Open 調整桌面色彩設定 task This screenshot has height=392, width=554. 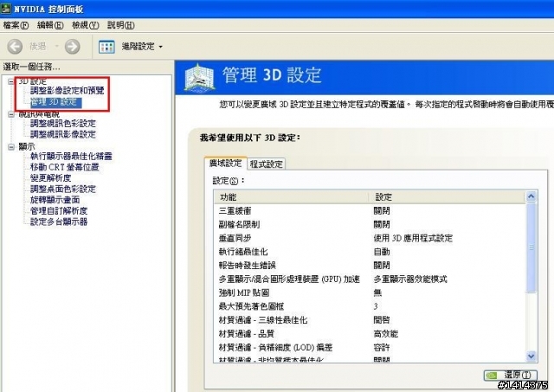pyautogui.click(x=63, y=189)
